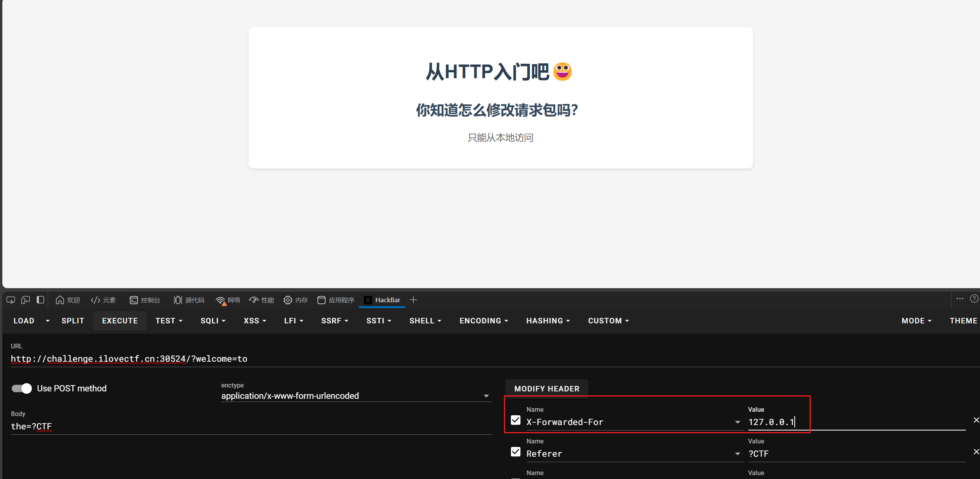Open the Console (控制台) tab
This screenshot has height=479, width=980.
point(145,300)
